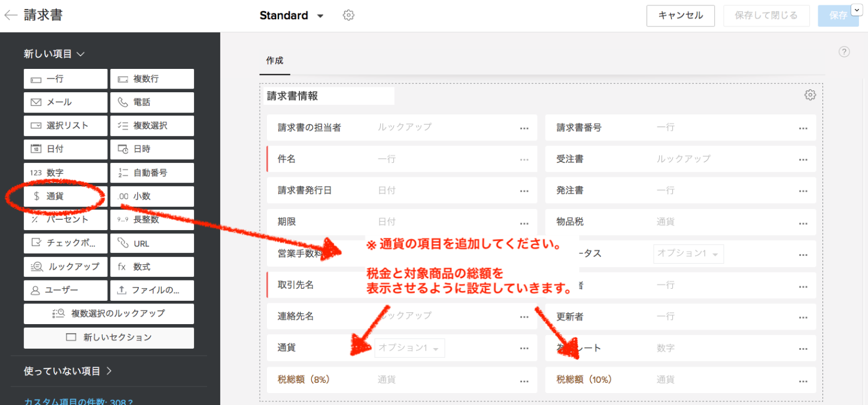
Task: Open the カスタム項目の件数 link
Action: [x=78, y=401]
